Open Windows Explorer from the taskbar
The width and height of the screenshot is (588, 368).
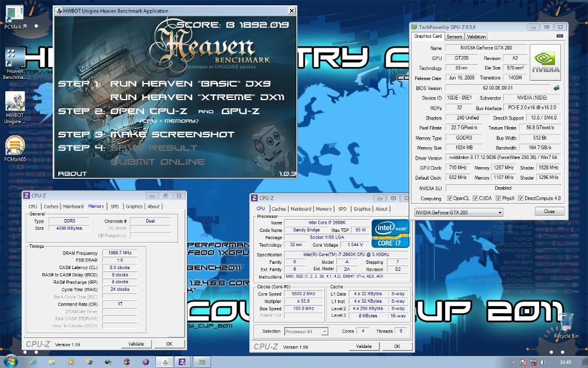tap(52, 362)
